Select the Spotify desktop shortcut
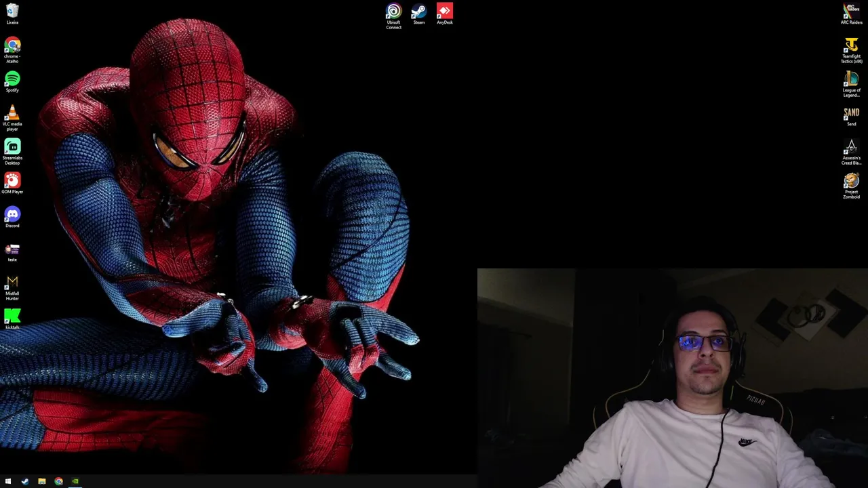The width and height of the screenshot is (868, 488). (x=12, y=81)
